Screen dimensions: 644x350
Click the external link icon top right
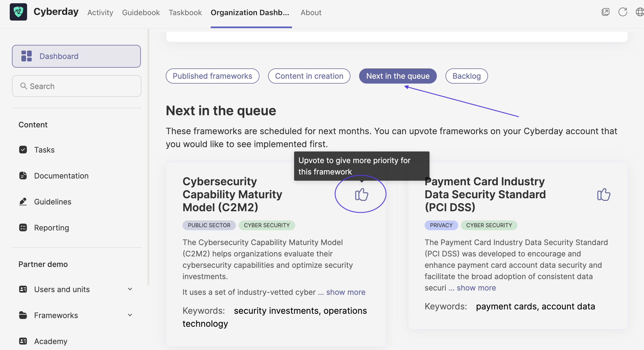pos(605,12)
